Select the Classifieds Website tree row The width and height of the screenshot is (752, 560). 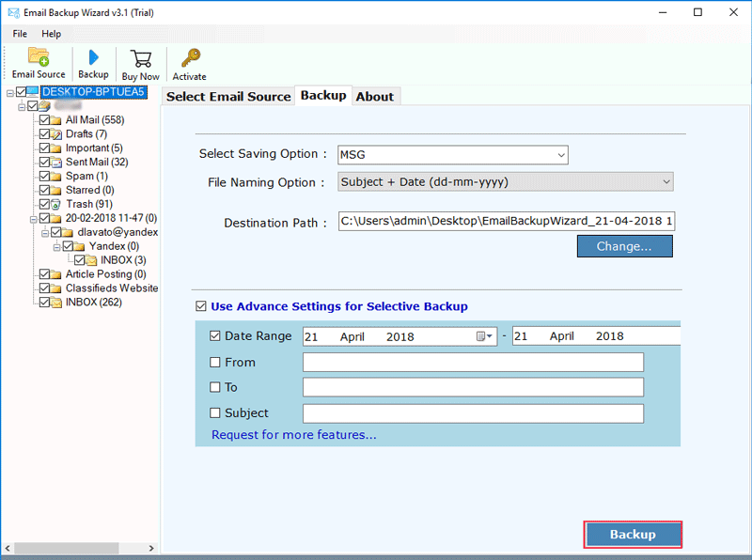[112, 288]
